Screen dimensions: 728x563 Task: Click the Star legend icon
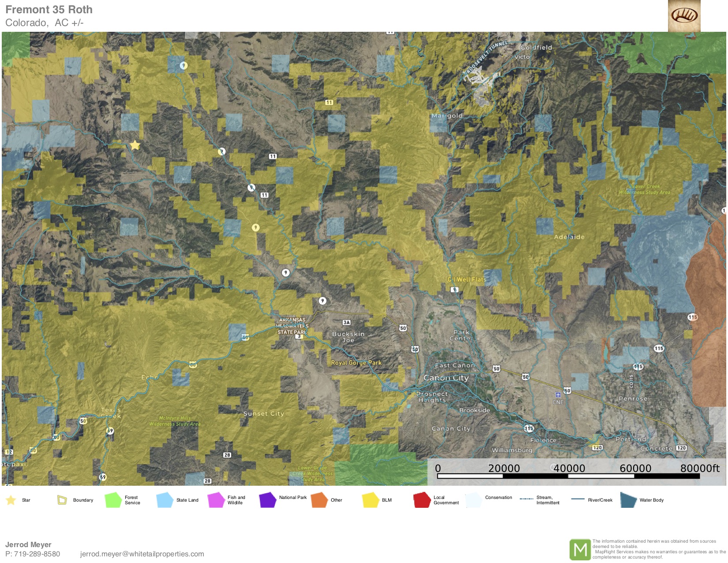point(11,500)
